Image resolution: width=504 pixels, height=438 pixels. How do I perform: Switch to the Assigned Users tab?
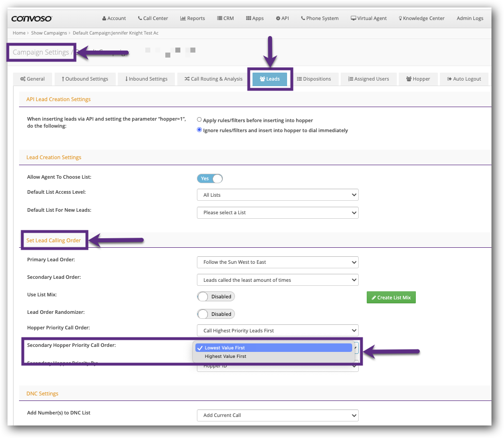369,79
